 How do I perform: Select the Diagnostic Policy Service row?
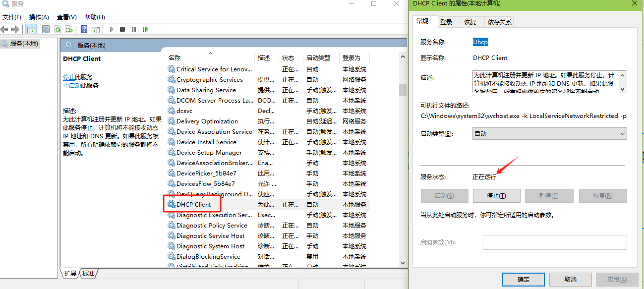(212, 226)
